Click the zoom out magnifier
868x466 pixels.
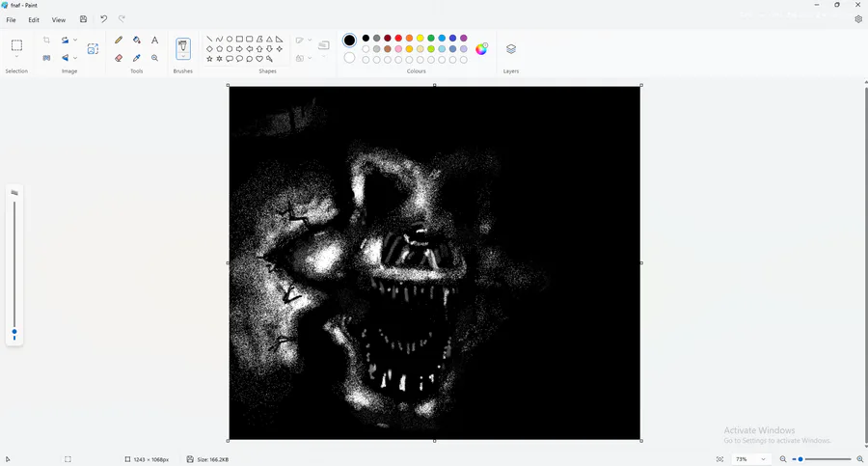pos(783,459)
